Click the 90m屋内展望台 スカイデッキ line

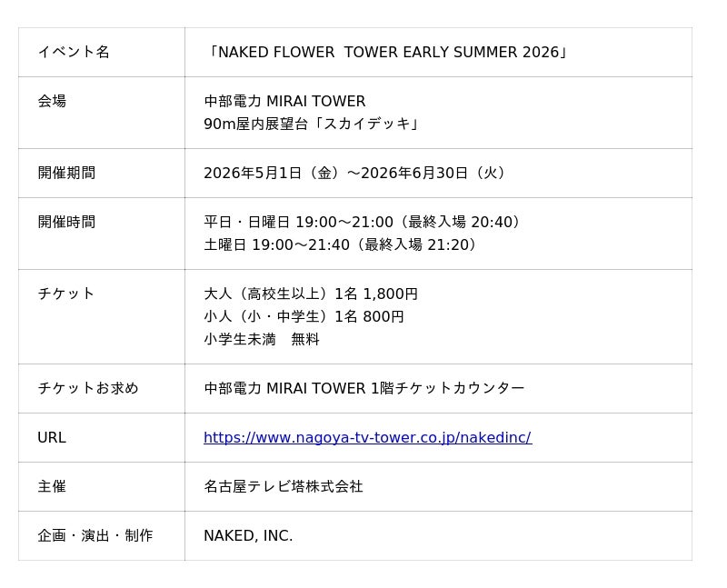(x=313, y=124)
